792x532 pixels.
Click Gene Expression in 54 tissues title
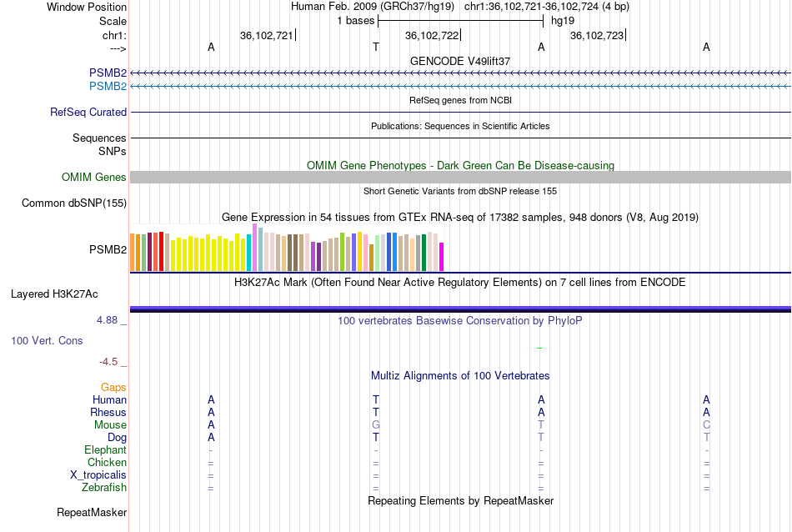tap(460, 218)
